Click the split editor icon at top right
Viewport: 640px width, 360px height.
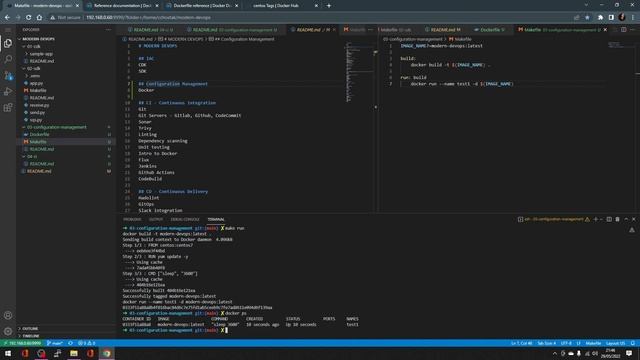tap(624, 30)
